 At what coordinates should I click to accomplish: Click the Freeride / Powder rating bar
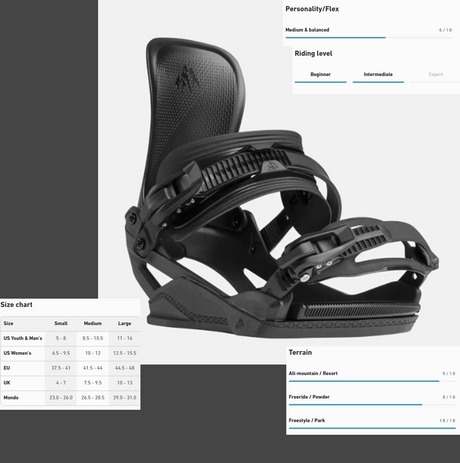tap(372, 405)
